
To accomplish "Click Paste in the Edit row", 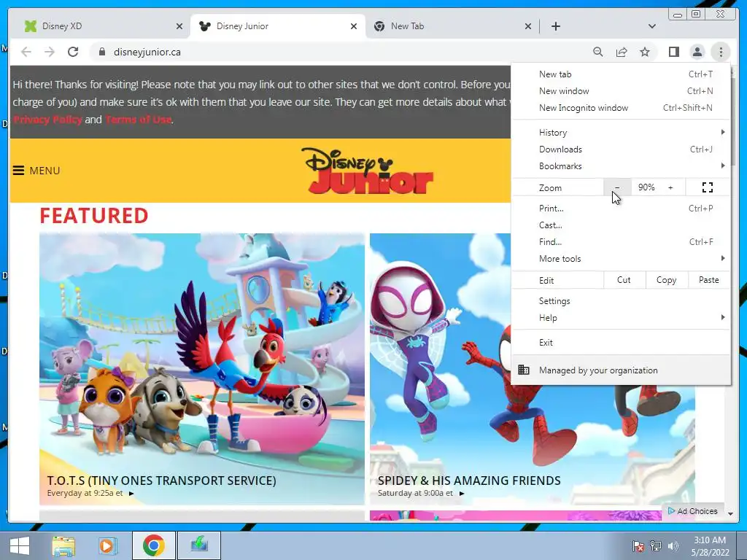I will (x=708, y=280).
